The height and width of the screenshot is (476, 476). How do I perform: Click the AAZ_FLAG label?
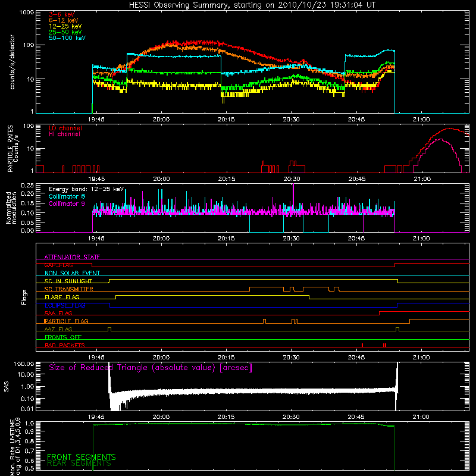[58, 329]
